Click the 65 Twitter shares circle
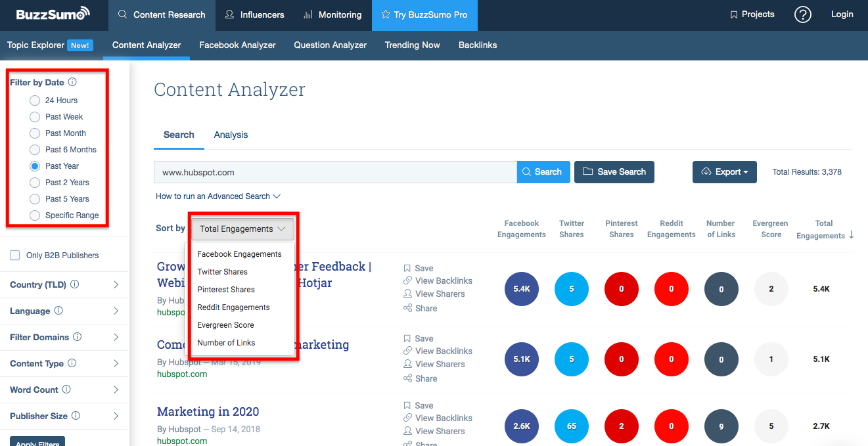The width and height of the screenshot is (868, 446). (572, 426)
